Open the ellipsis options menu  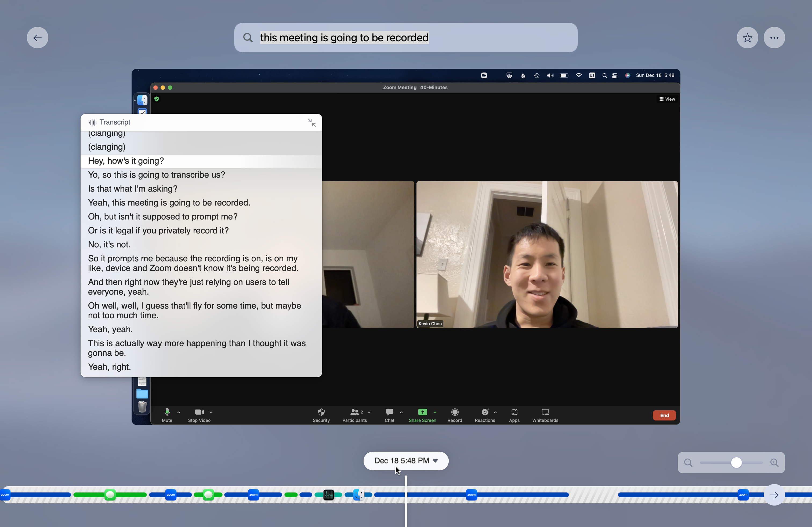coord(774,38)
